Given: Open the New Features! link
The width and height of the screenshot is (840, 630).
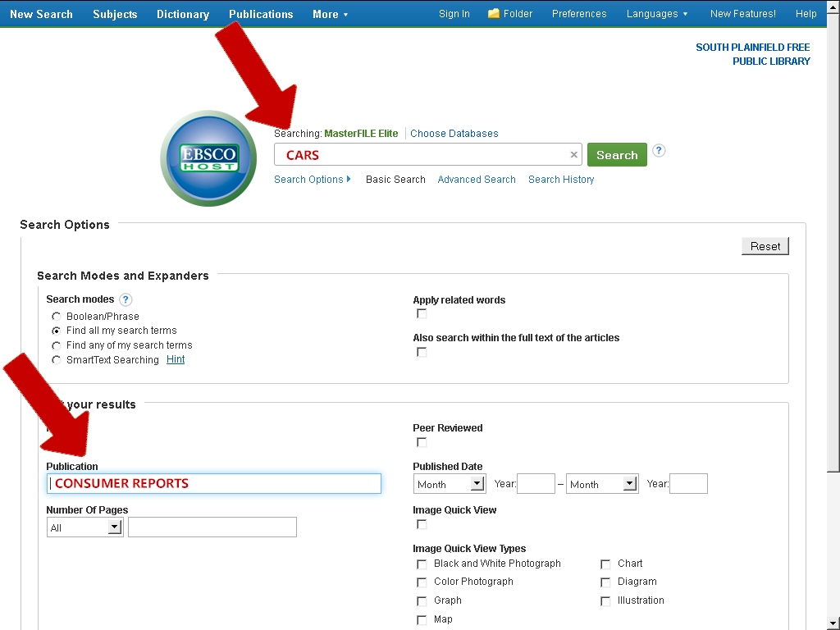Looking at the screenshot, I should click(742, 14).
